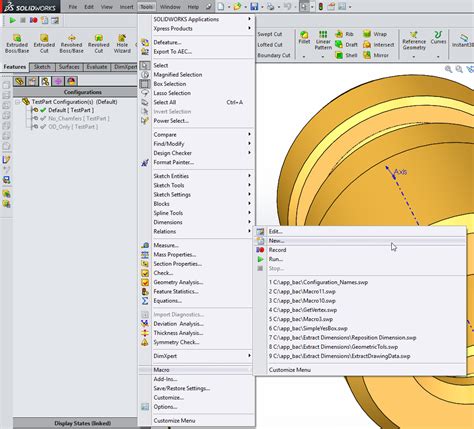Open the File menu
This screenshot has width=474, height=429.
73,7
